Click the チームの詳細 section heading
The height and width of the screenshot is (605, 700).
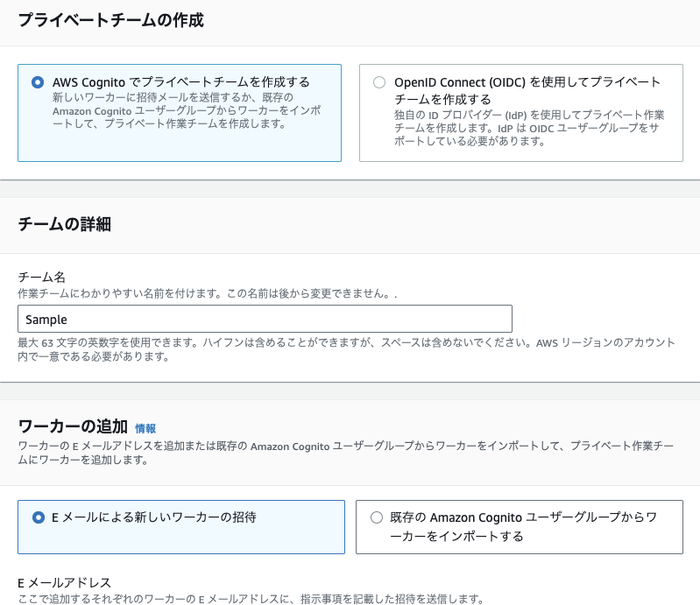pyautogui.click(x=64, y=224)
